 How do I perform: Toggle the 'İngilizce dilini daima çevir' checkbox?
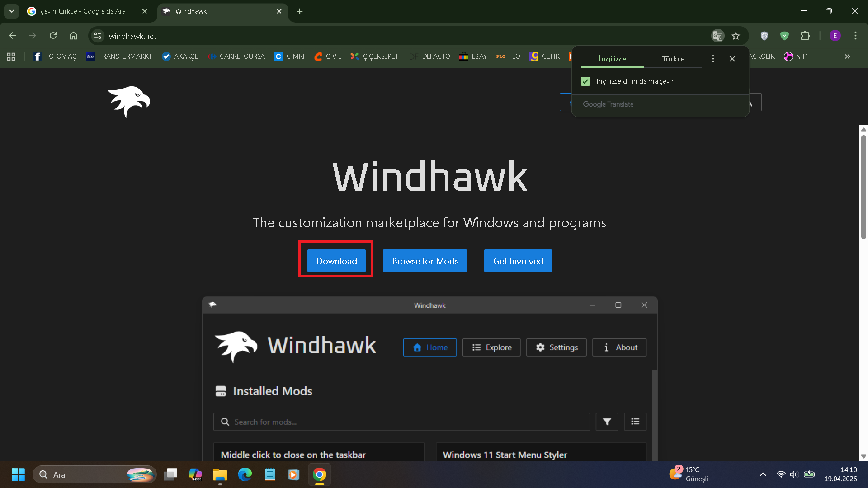(585, 81)
